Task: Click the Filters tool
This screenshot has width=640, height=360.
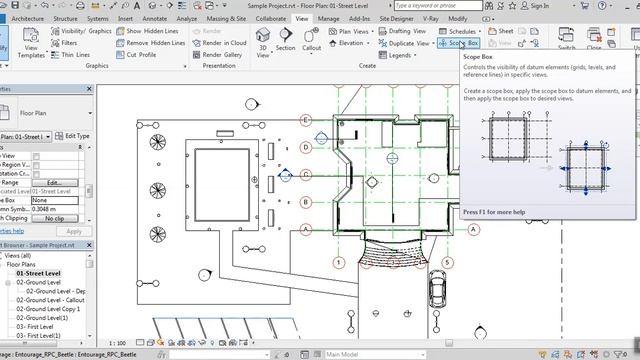Action: click(x=64, y=43)
